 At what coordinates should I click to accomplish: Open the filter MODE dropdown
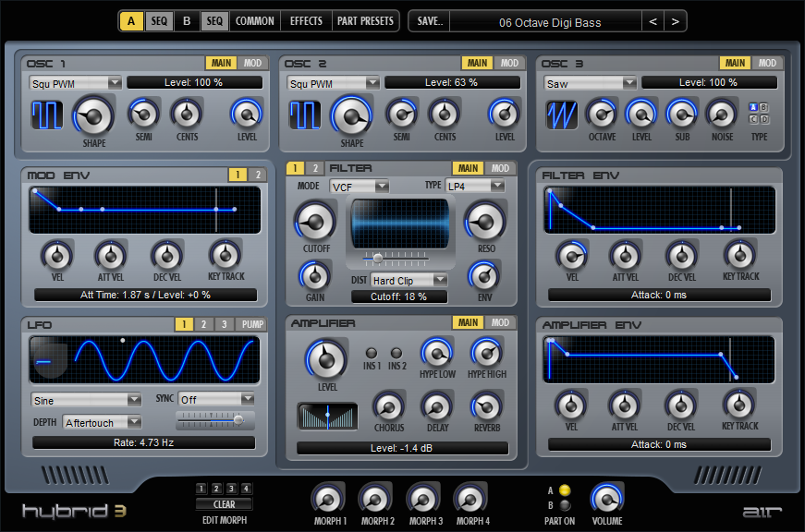coord(359,187)
